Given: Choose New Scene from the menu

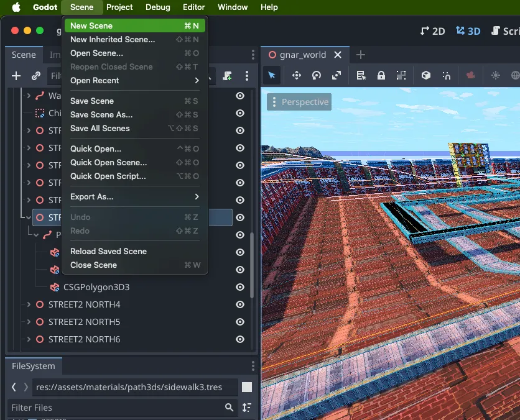Looking at the screenshot, I should pyautogui.click(x=135, y=26).
